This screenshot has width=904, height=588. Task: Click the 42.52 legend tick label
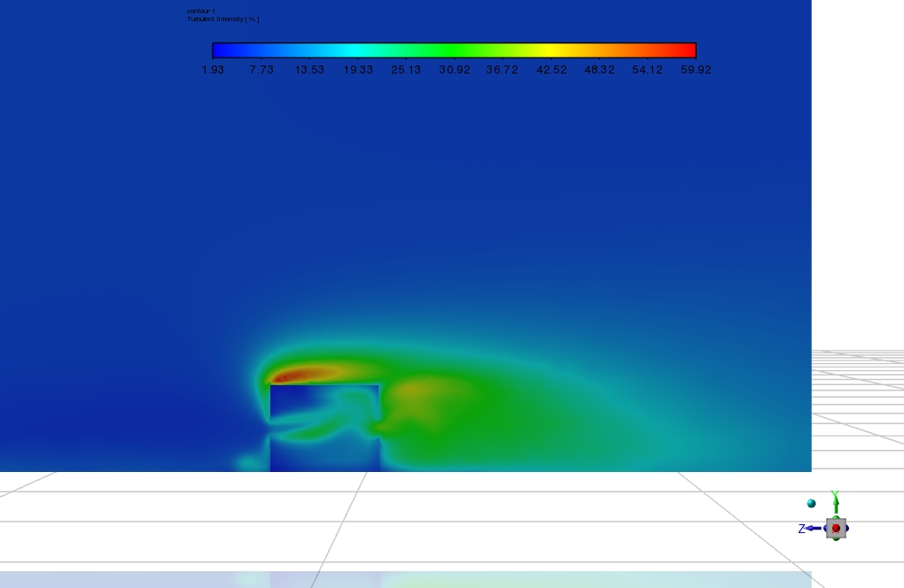pyautogui.click(x=551, y=70)
